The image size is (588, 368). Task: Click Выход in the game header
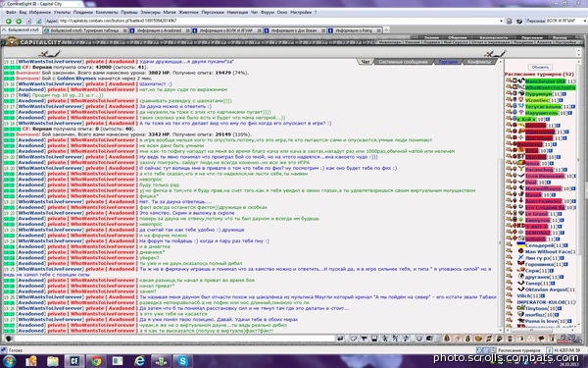pos(560,37)
